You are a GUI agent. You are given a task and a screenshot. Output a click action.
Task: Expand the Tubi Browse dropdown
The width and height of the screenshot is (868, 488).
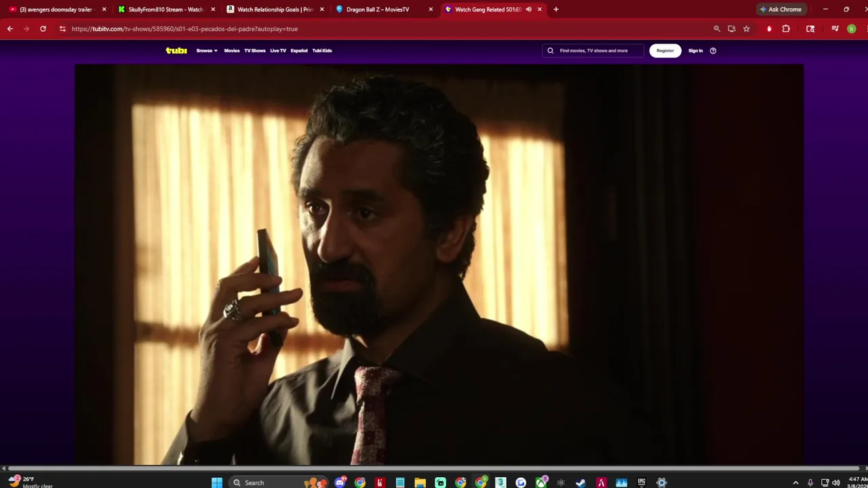[207, 50]
